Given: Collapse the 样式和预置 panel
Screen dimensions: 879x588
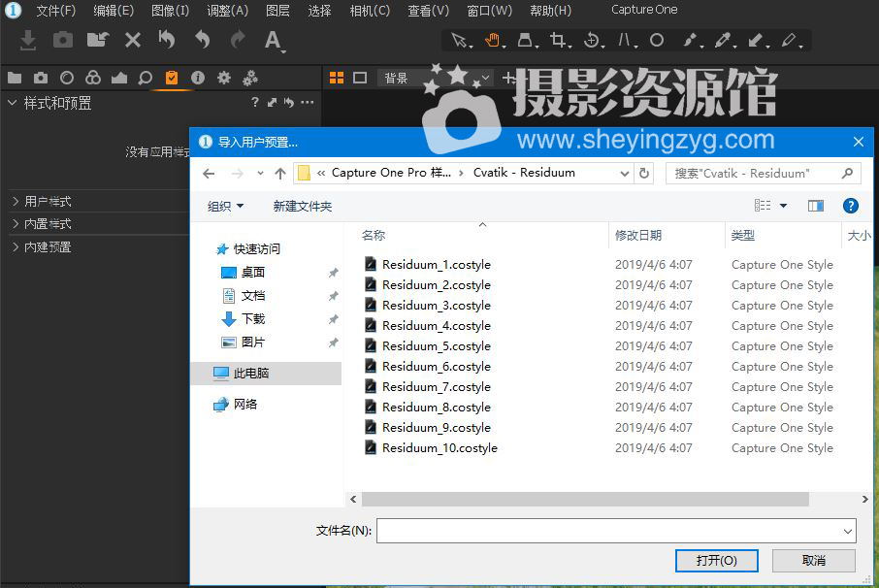Looking at the screenshot, I should click(x=12, y=103).
